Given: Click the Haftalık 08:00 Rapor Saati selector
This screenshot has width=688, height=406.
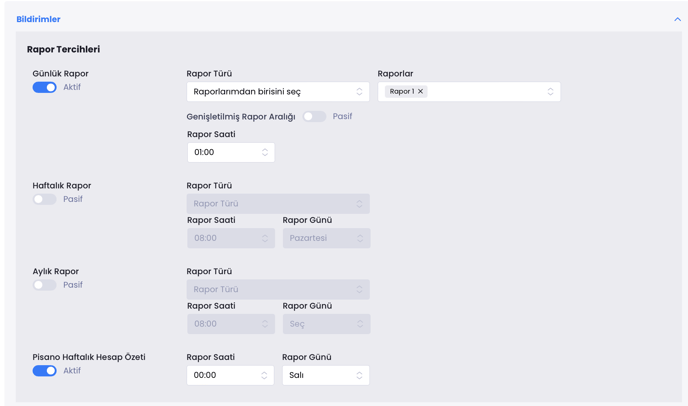Looking at the screenshot, I should coord(230,239).
